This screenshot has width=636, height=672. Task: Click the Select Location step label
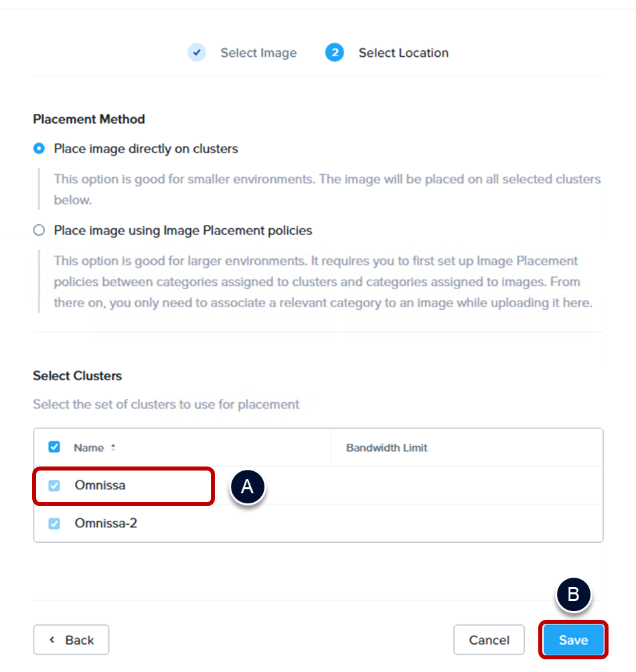(403, 53)
